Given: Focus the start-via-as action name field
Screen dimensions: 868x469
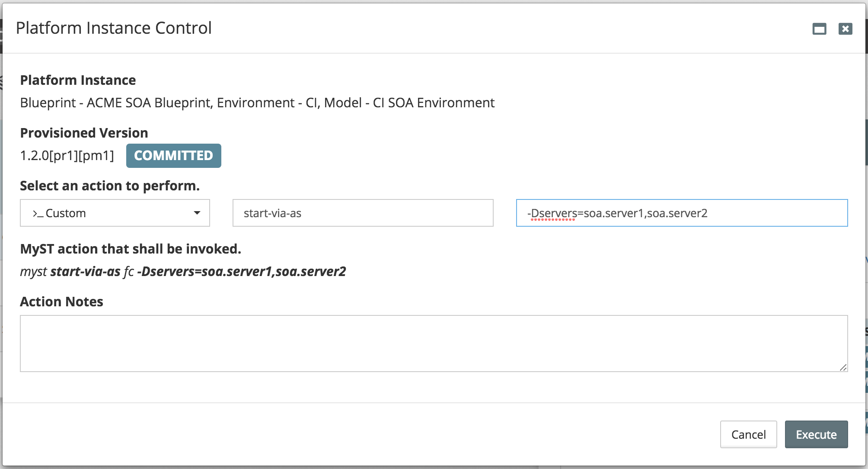Looking at the screenshot, I should pos(363,213).
